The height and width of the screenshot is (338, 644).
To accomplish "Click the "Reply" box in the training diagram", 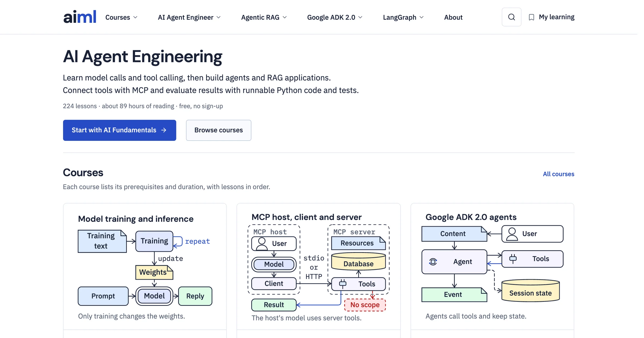I will click(195, 296).
